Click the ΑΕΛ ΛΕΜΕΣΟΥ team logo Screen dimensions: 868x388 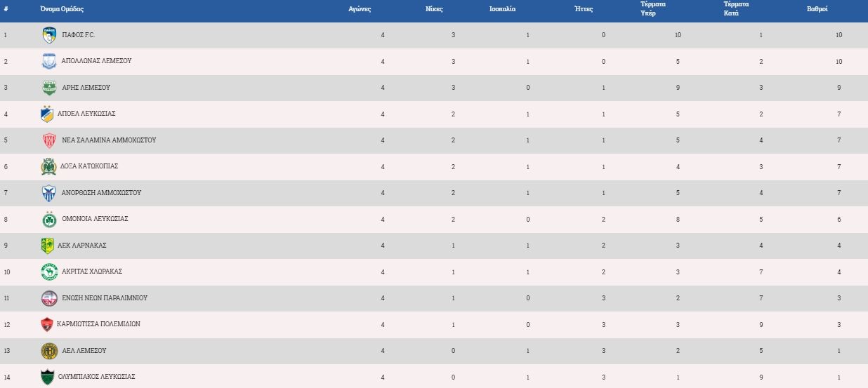pyautogui.click(x=48, y=351)
